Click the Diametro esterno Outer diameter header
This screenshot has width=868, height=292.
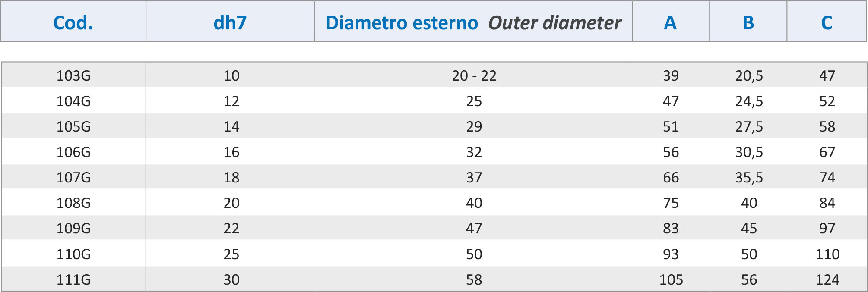(x=473, y=22)
